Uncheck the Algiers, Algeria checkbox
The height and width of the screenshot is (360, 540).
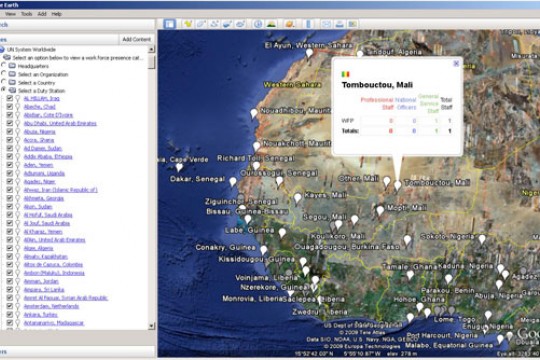tap(10, 248)
